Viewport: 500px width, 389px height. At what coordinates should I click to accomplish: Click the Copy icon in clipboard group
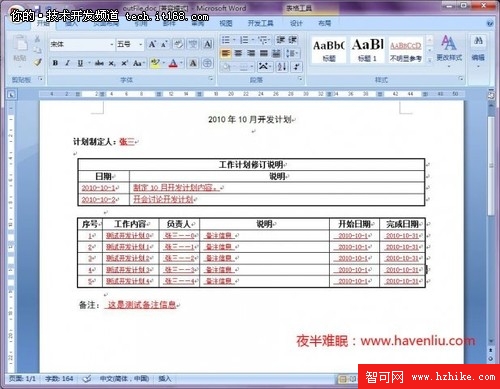[37, 50]
